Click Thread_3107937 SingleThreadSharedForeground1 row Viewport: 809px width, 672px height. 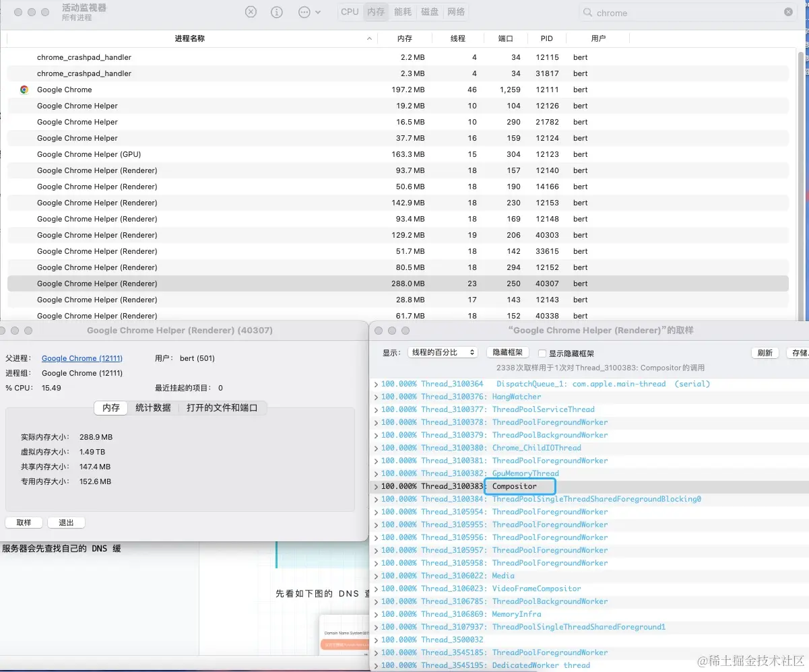(x=589, y=627)
